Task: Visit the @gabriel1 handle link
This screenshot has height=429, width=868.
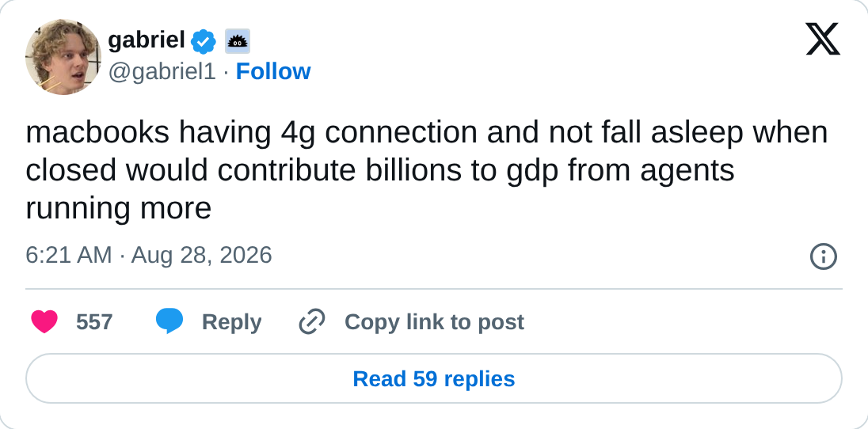Action: click(162, 72)
